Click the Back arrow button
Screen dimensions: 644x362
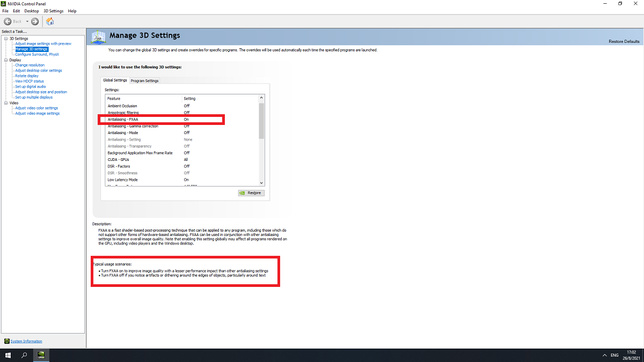click(x=8, y=21)
